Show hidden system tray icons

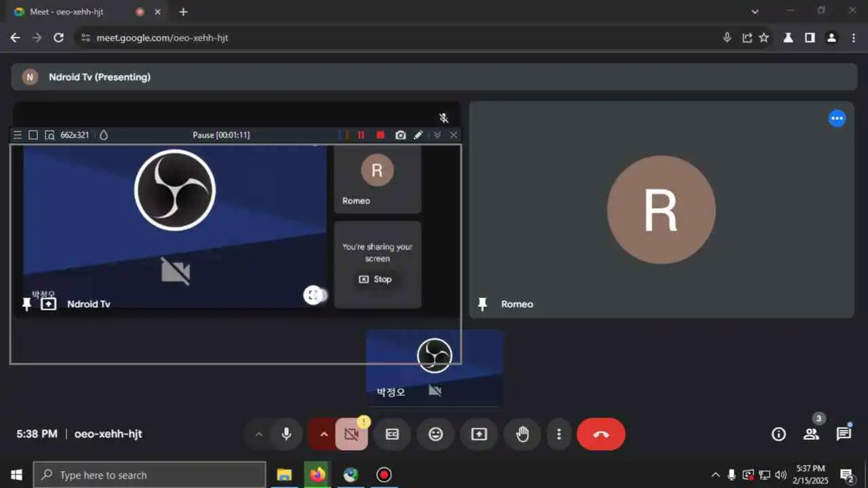click(715, 474)
